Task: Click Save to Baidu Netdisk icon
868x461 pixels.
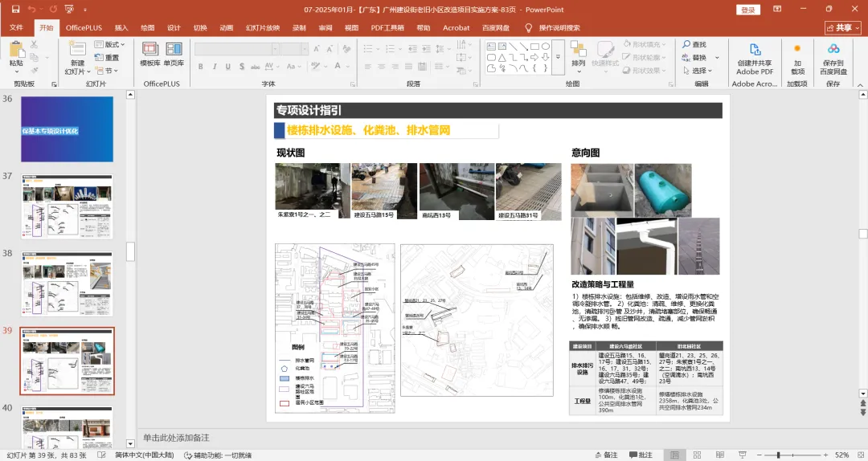Action: [833, 49]
